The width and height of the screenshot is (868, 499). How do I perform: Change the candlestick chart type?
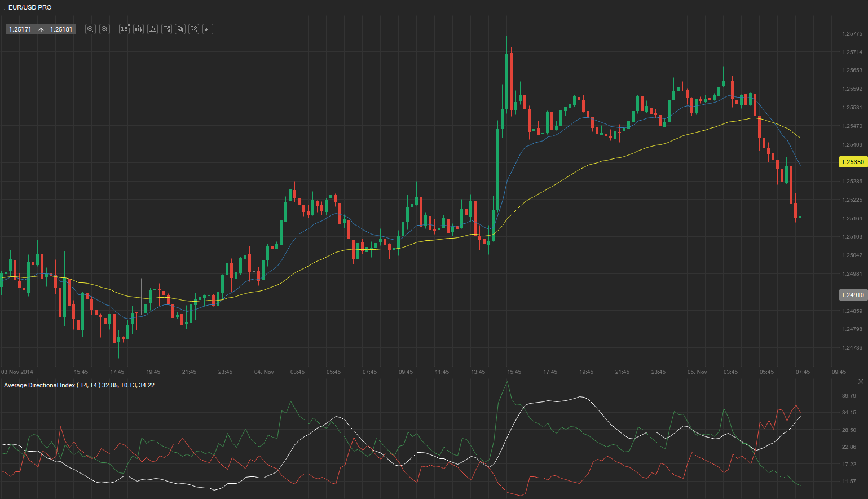139,29
